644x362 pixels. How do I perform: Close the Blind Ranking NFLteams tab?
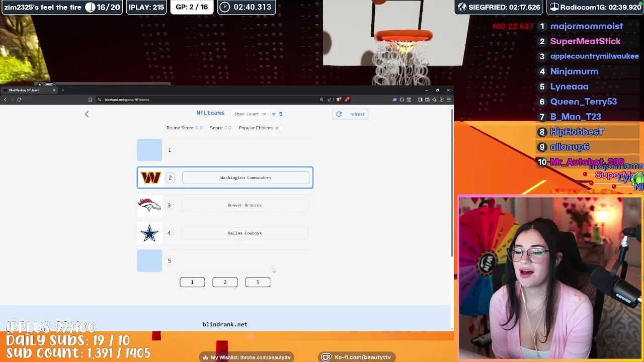tap(54, 90)
